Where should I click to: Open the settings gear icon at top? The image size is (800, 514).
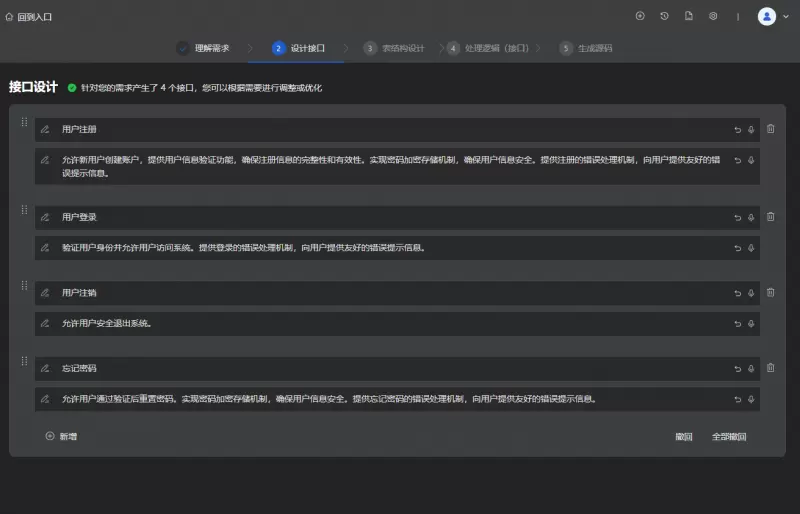pos(713,16)
